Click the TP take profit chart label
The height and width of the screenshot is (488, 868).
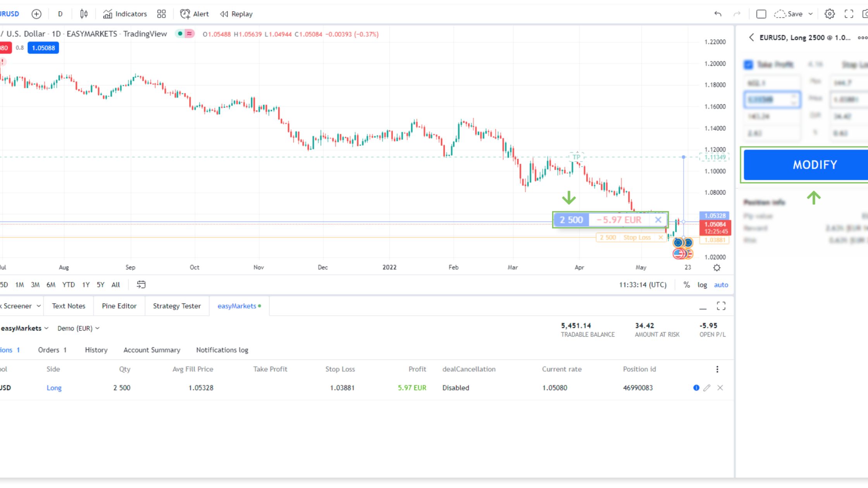577,157
